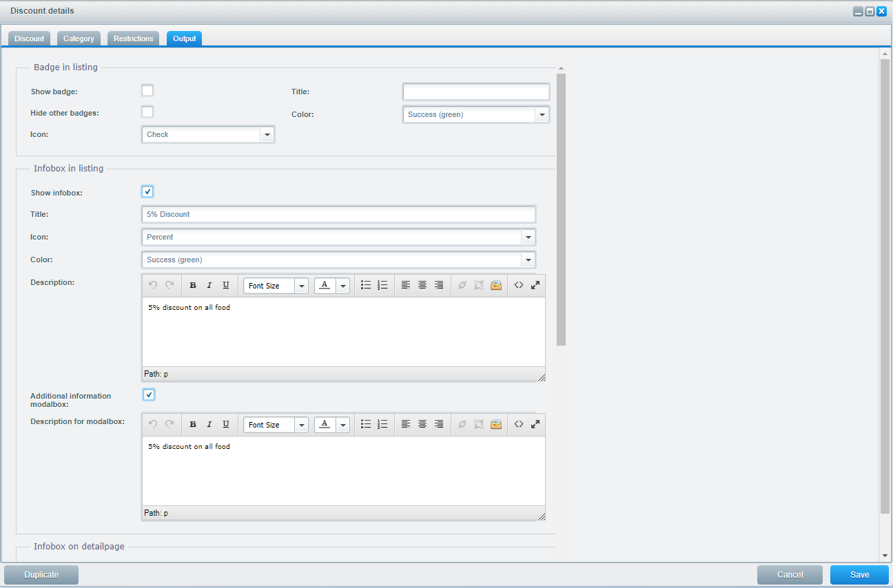Viewport: 893px width, 588px height.
Task: Enable the Show badge checkbox
Action: 147,90
